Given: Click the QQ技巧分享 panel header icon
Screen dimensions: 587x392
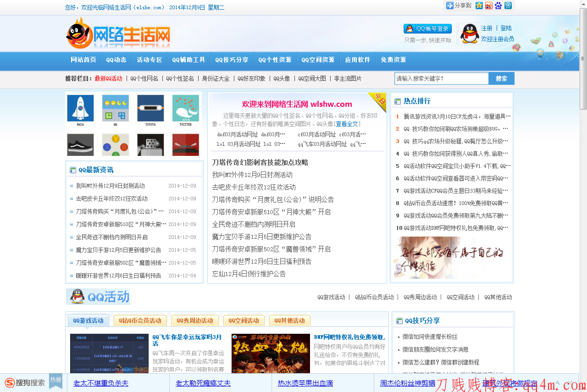Looking at the screenshot, I should tap(399, 321).
